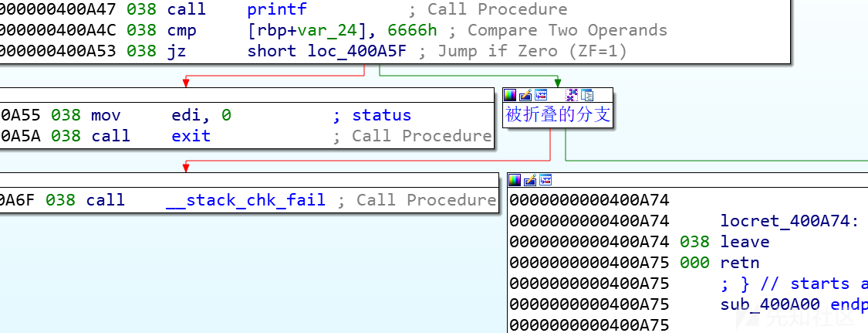Click exit function name in call instruction
Viewport: 868px width, 333px height.
[191, 136]
